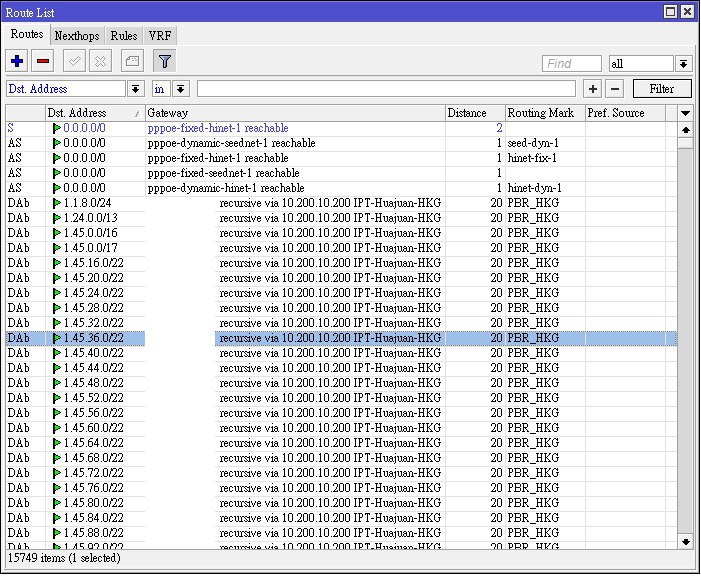Remove filter condition with minus button

(615, 89)
